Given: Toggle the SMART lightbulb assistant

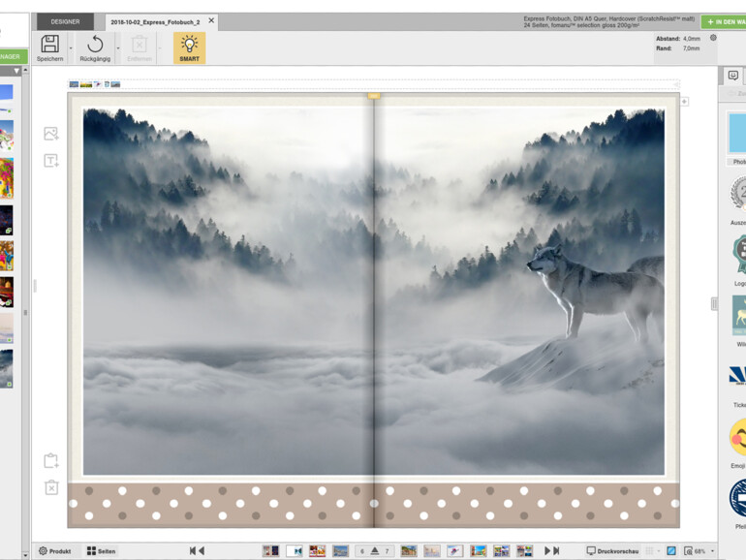Looking at the screenshot, I should [189, 48].
